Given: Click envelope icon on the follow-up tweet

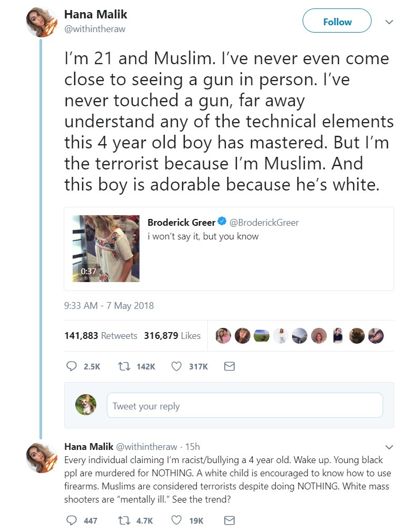Looking at the screenshot, I should point(229,520).
